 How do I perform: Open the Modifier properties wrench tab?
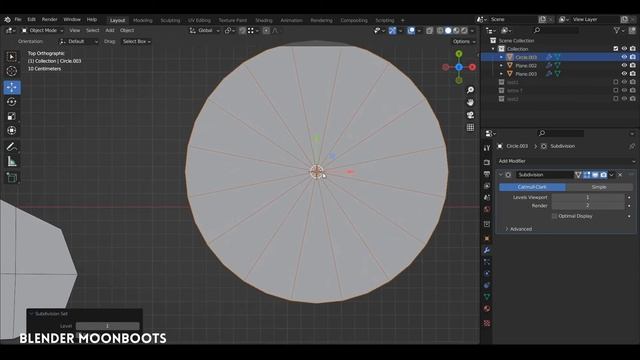tap(487, 250)
